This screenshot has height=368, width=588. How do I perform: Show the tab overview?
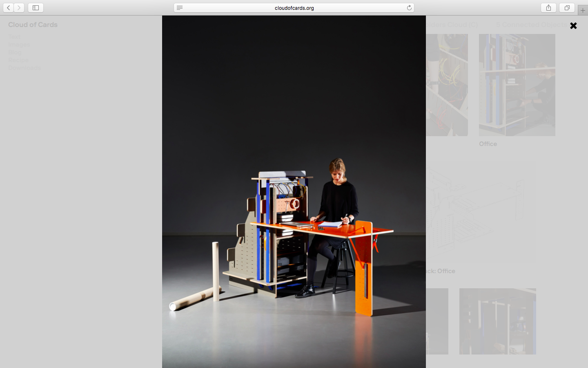point(567,8)
